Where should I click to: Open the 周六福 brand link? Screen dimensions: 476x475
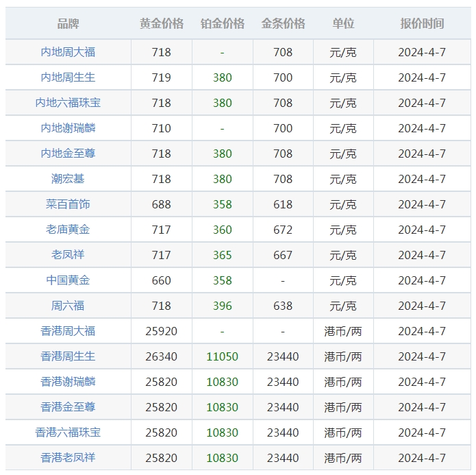(68, 306)
